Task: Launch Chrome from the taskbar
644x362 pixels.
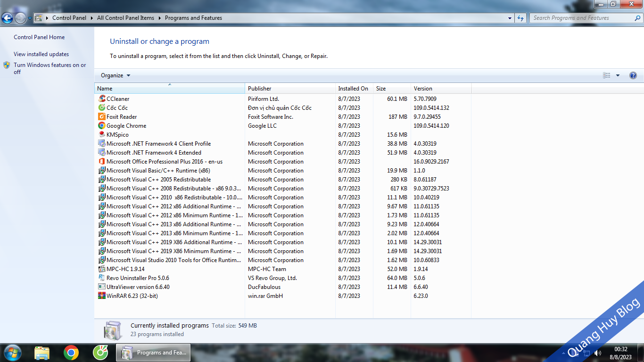Action: (71, 353)
